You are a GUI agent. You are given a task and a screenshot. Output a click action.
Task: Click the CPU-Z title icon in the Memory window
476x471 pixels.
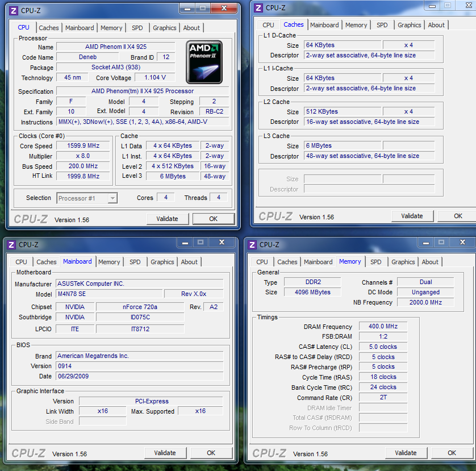(252, 245)
